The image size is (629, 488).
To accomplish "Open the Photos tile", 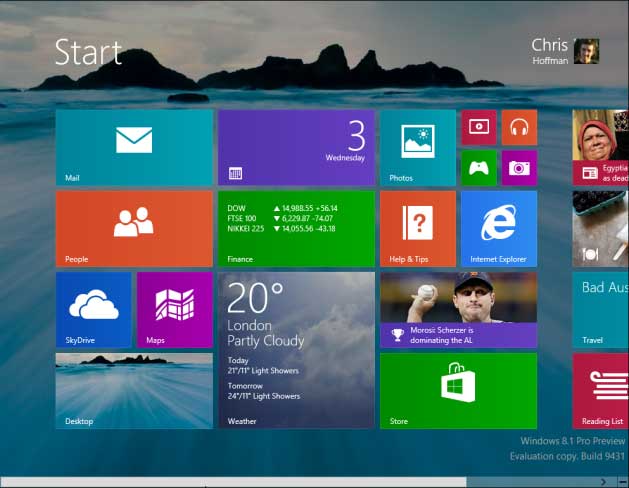I will pyautogui.click(x=418, y=148).
